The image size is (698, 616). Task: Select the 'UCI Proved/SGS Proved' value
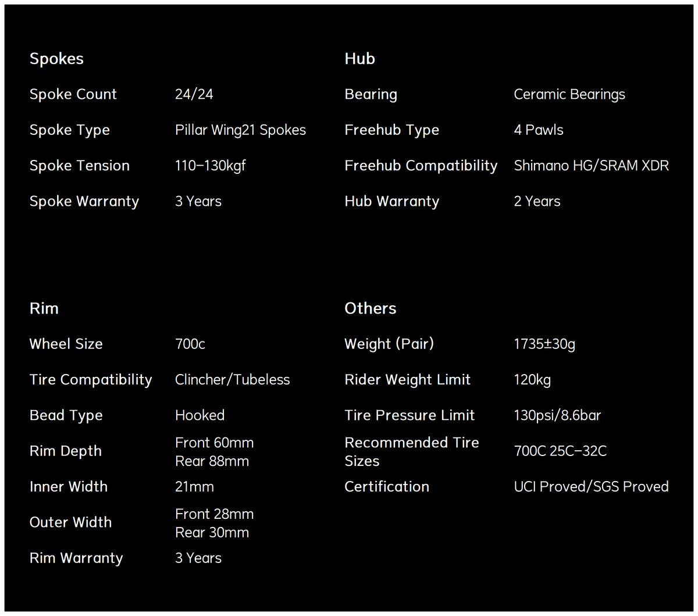592,487
